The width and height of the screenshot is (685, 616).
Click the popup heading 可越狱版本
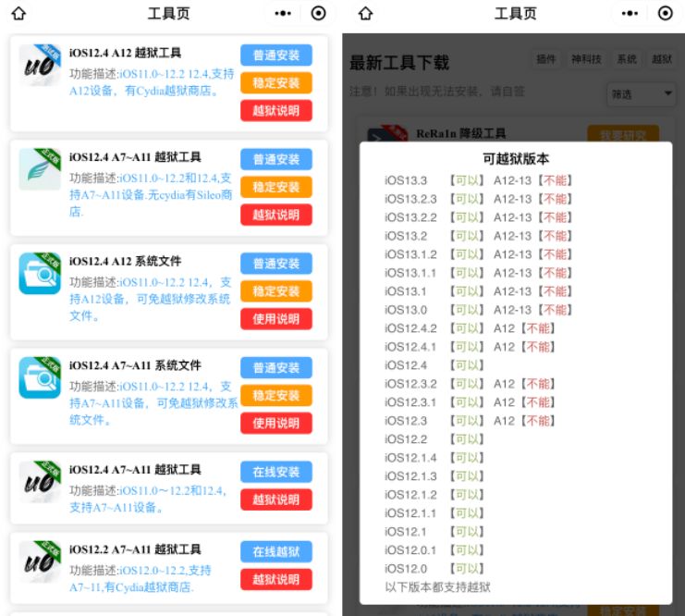516,158
